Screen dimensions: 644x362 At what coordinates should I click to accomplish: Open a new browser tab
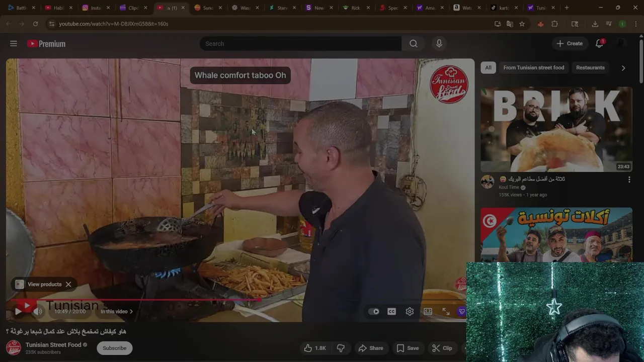(567, 8)
